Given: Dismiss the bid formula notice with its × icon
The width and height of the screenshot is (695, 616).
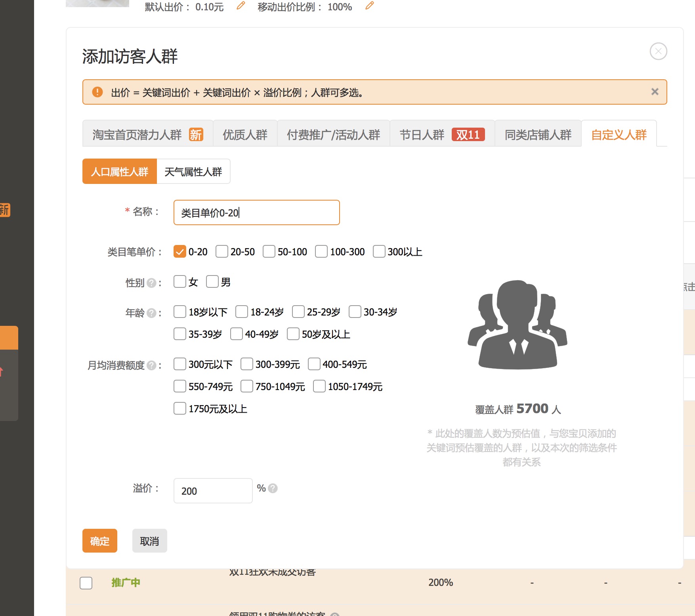Looking at the screenshot, I should (654, 92).
